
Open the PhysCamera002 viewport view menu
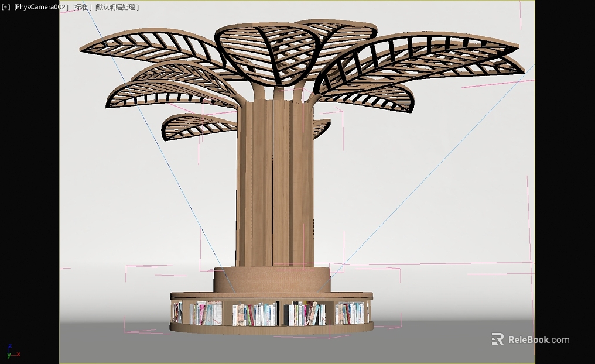click(x=41, y=7)
